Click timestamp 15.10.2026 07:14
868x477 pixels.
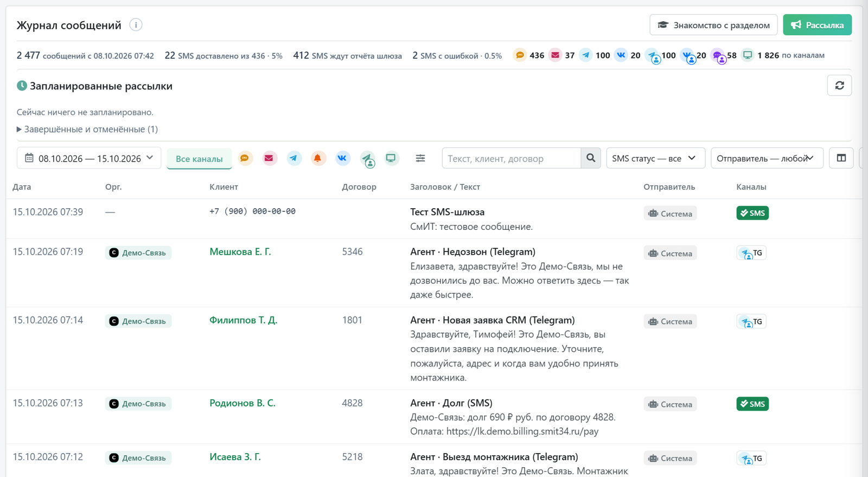click(48, 320)
